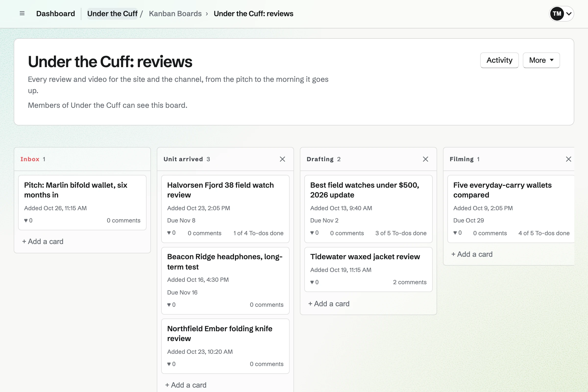588x392 pixels.
Task: Click '1 of 4 To-dos done' on Halvorsen card
Action: pos(258,233)
